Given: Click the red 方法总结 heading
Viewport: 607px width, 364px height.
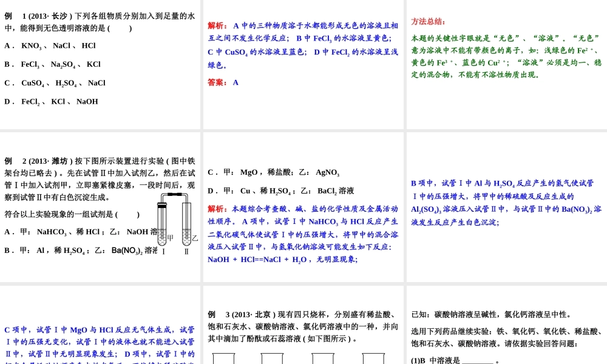Looking at the screenshot, I should click(x=428, y=22).
